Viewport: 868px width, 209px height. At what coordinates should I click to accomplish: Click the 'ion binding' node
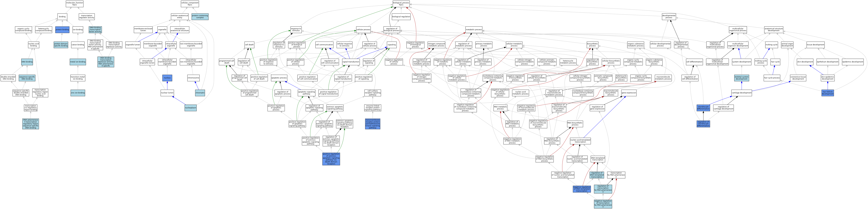point(78,30)
